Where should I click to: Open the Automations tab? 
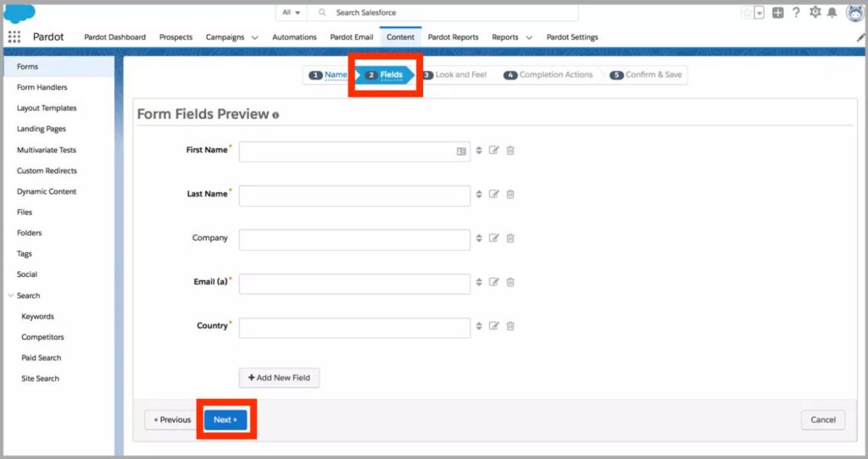[294, 37]
